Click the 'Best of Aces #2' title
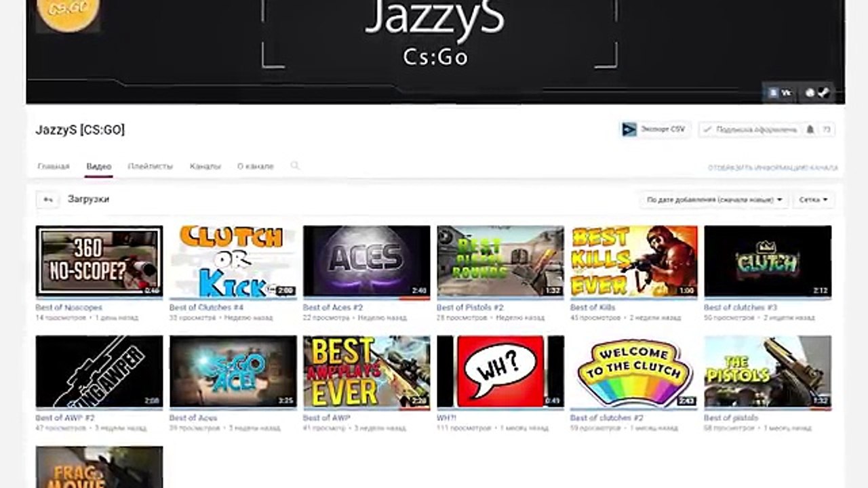Viewport: 868px width, 488px height. click(333, 307)
